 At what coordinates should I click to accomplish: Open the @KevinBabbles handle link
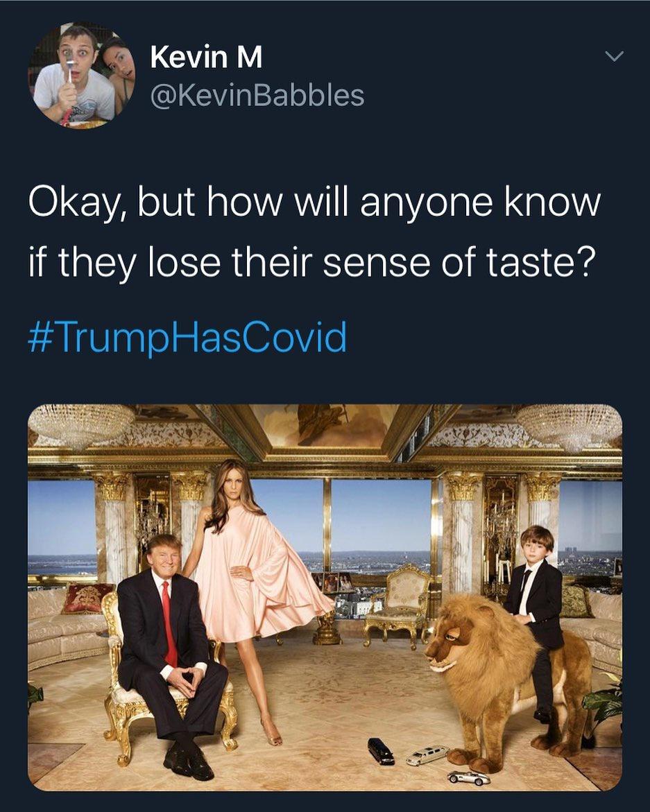pos(257,96)
